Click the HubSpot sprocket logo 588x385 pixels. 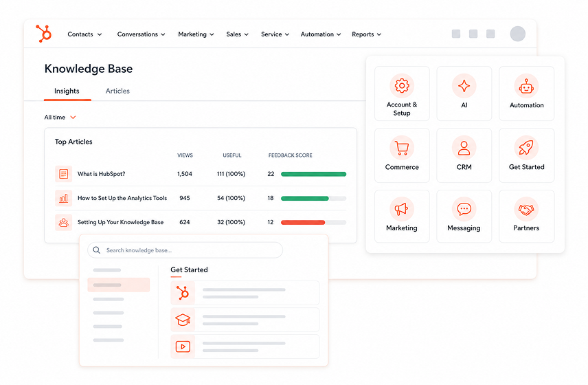[43, 34]
